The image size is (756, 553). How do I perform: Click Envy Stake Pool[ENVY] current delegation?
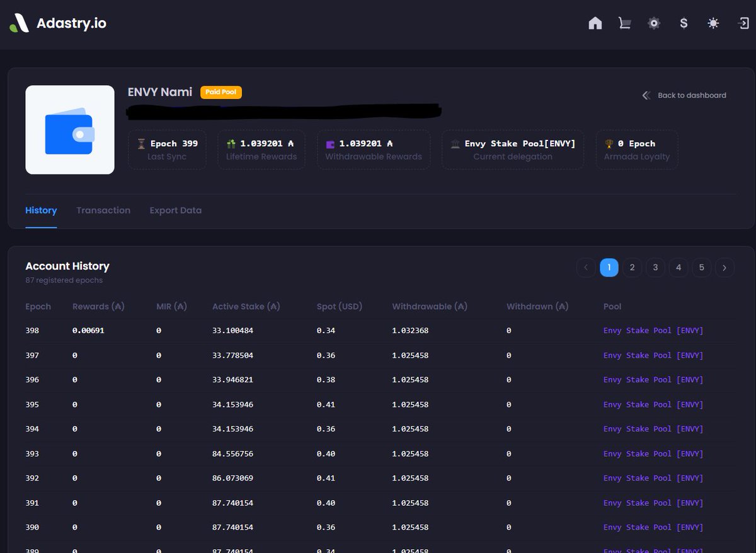pos(520,144)
